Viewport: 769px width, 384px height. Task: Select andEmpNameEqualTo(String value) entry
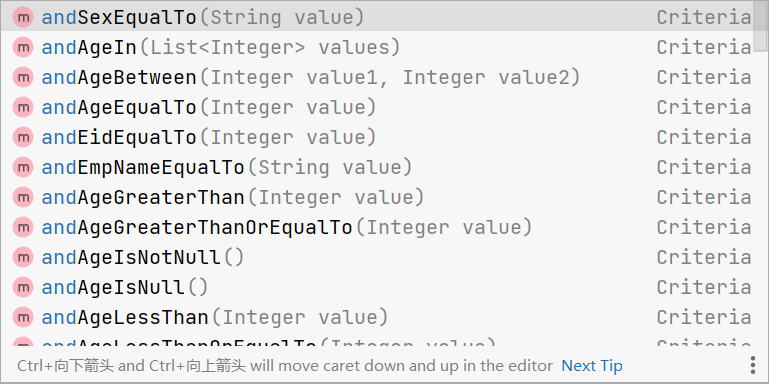click(x=377, y=168)
